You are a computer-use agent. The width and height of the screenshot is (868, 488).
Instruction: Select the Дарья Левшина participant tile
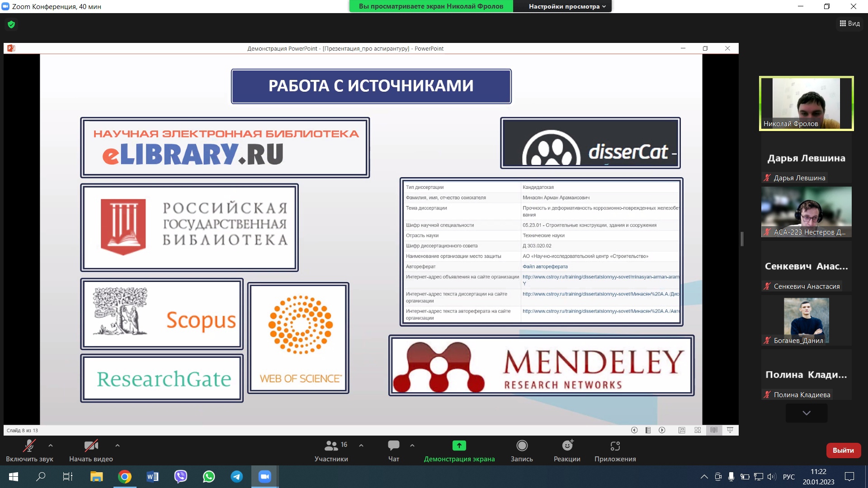click(807, 158)
